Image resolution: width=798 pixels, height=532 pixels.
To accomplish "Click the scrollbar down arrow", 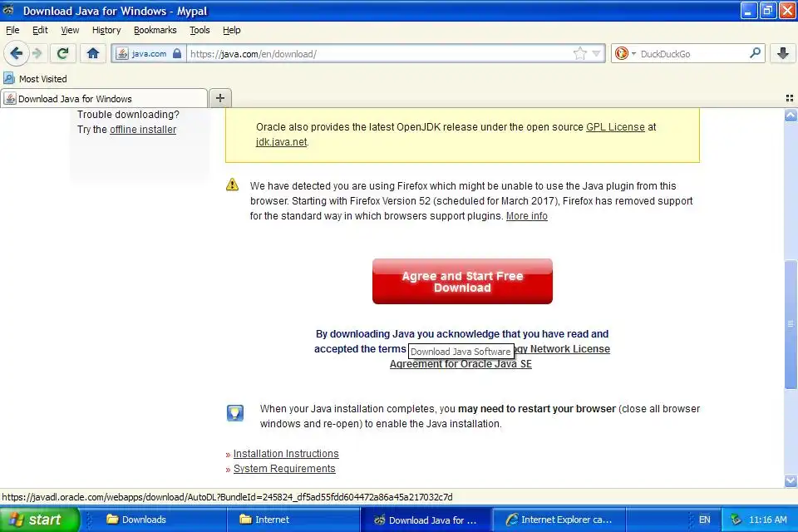I will click(x=791, y=480).
